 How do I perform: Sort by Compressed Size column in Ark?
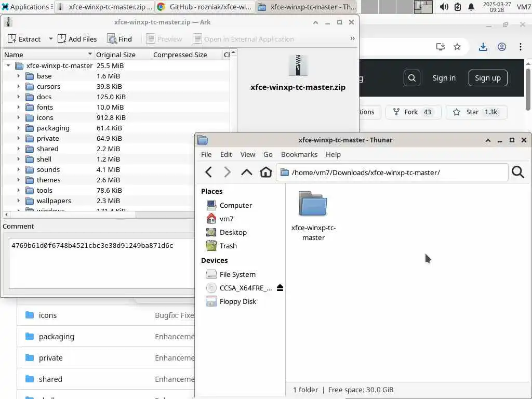pyautogui.click(x=187, y=55)
